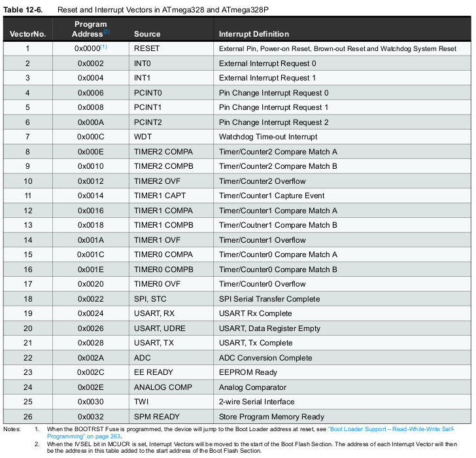Image resolution: width=476 pixels, height=458 pixels.
Task: Click the TIMER1 CAPT source cell
Action: (160, 196)
